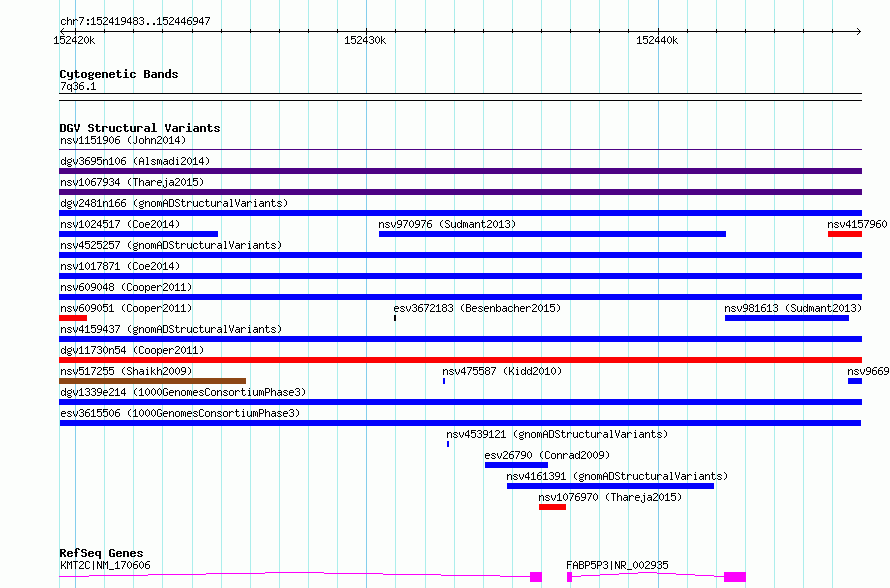
Task: Click the 152440k ruler tick label
Action: pos(657,40)
